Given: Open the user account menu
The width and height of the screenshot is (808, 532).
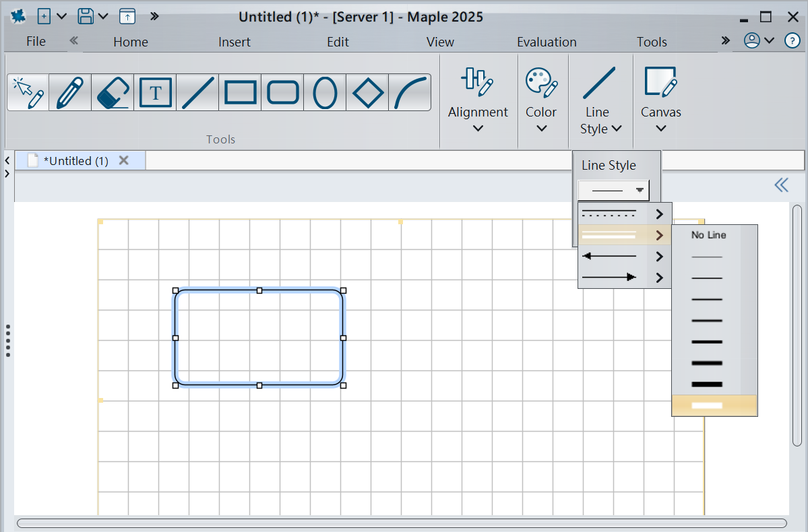Looking at the screenshot, I should click(x=759, y=40).
